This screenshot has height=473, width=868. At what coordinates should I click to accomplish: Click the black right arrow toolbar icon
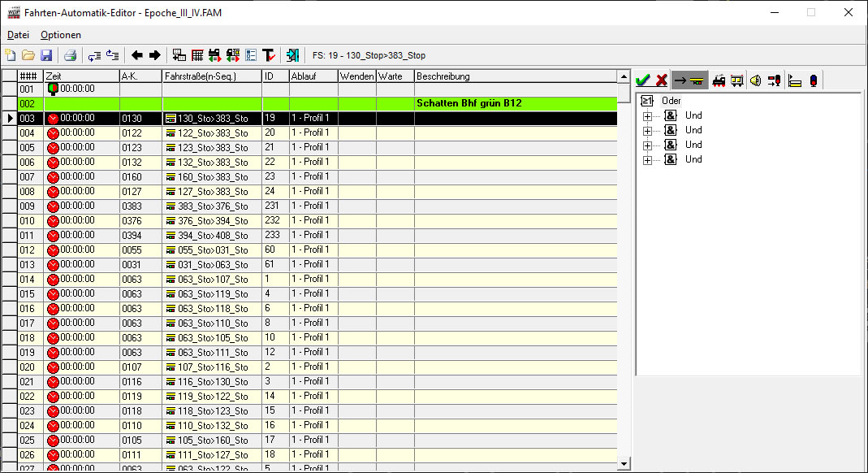coord(154,55)
